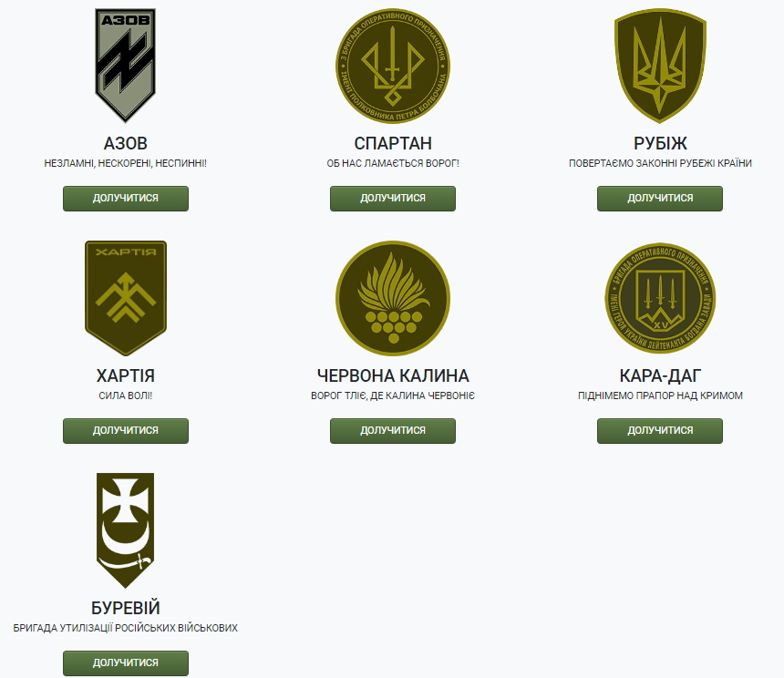Hit the Долучитися button for Рубіж
The image size is (784, 678).
pyautogui.click(x=660, y=199)
